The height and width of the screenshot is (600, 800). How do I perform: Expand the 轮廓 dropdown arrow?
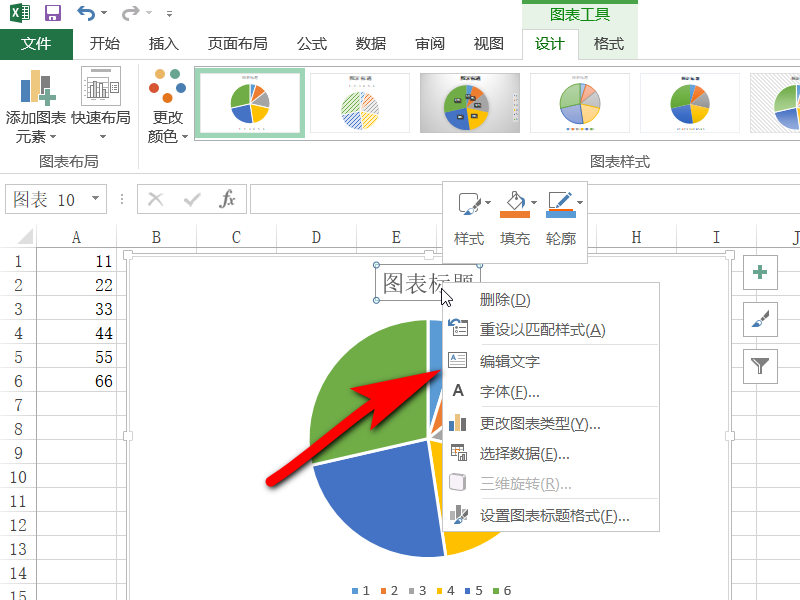pyautogui.click(x=580, y=203)
